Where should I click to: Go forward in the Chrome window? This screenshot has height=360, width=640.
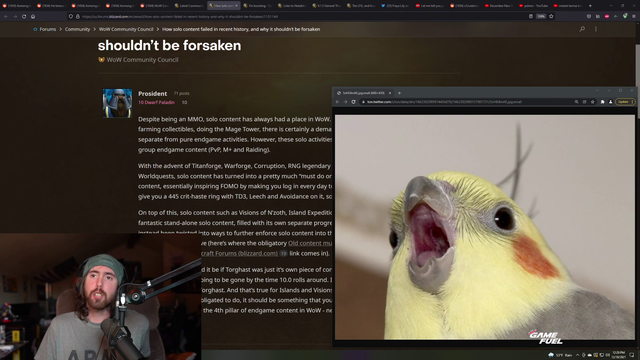345,102
